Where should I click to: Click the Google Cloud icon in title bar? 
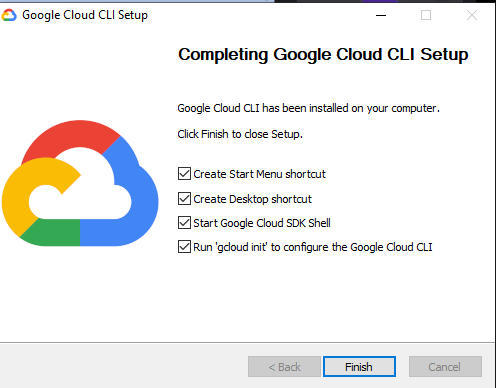click(x=9, y=15)
